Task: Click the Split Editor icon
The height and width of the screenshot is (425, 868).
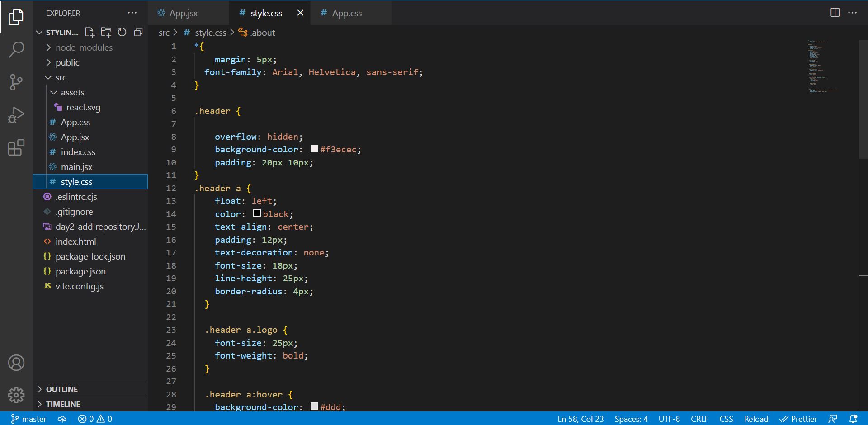Action: [834, 13]
